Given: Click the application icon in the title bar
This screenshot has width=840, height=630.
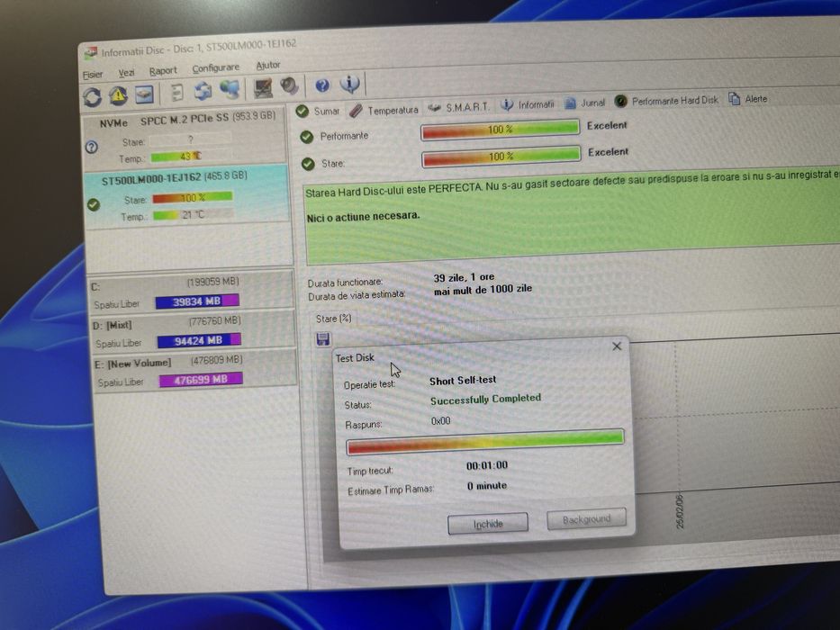Looking at the screenshot, I should point(91,52).
